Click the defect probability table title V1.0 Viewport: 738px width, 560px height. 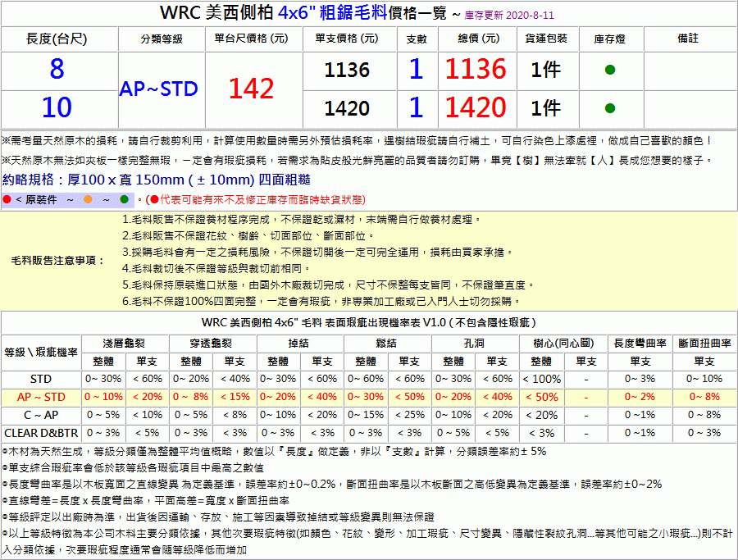coord(369,323)
